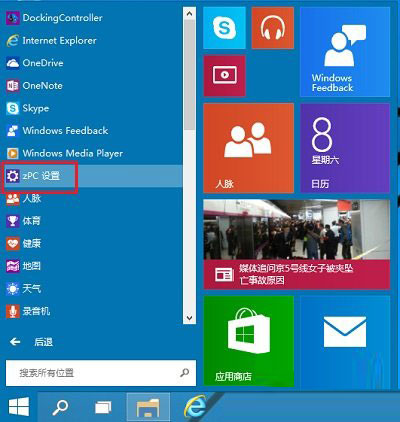Viewport: 400px width, 422px height.
Task: Open the music headphones tile
Action: [273, 28]
